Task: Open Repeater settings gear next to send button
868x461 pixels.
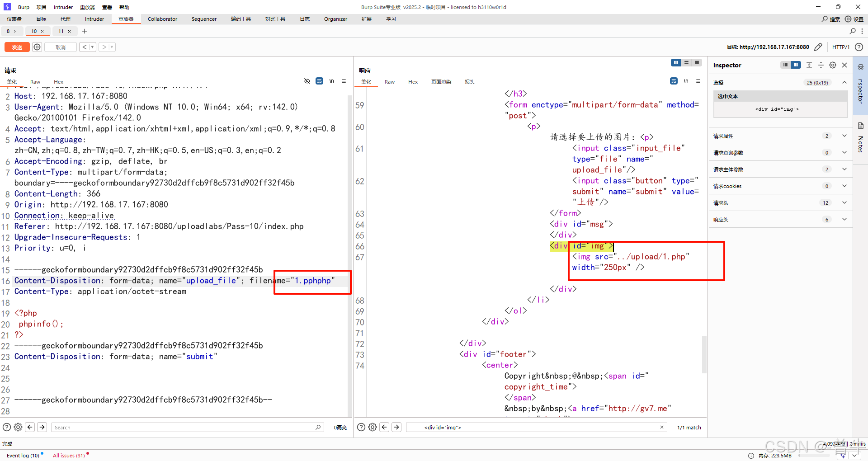Action: pyautogui.click(x=37, y=47)
